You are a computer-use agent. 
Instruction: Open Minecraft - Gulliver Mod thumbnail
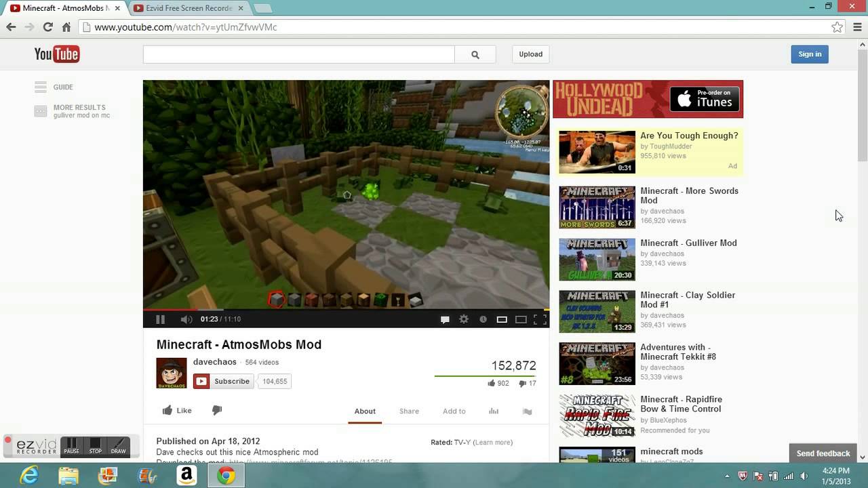pos(597,259)
